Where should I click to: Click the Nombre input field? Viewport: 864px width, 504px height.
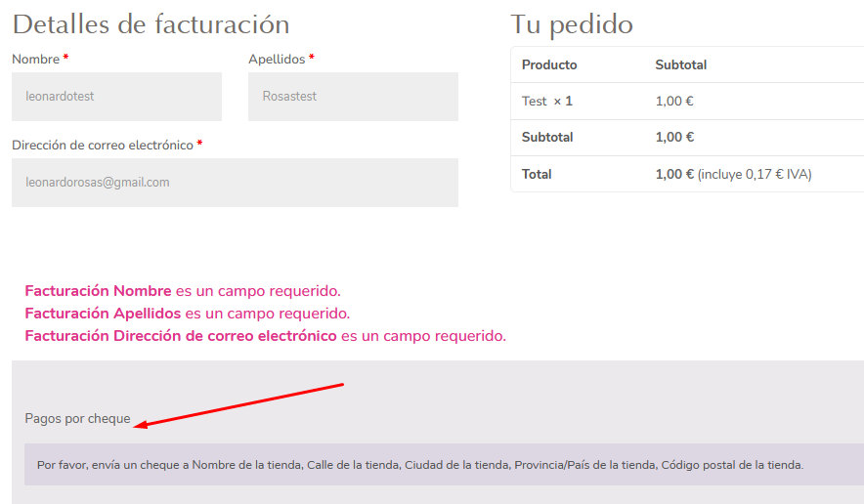click(x=117, y=97)
